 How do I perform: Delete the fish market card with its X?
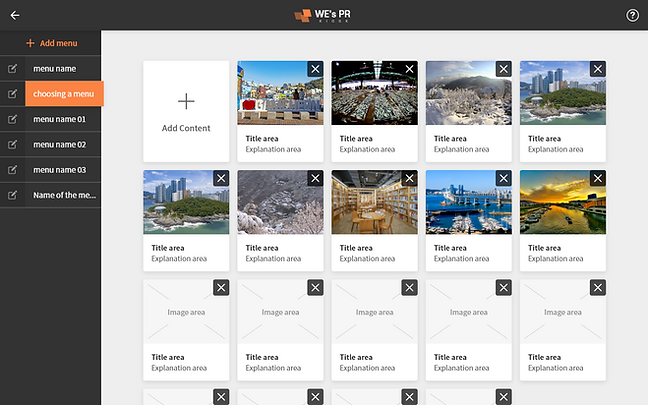click(410, 69)
